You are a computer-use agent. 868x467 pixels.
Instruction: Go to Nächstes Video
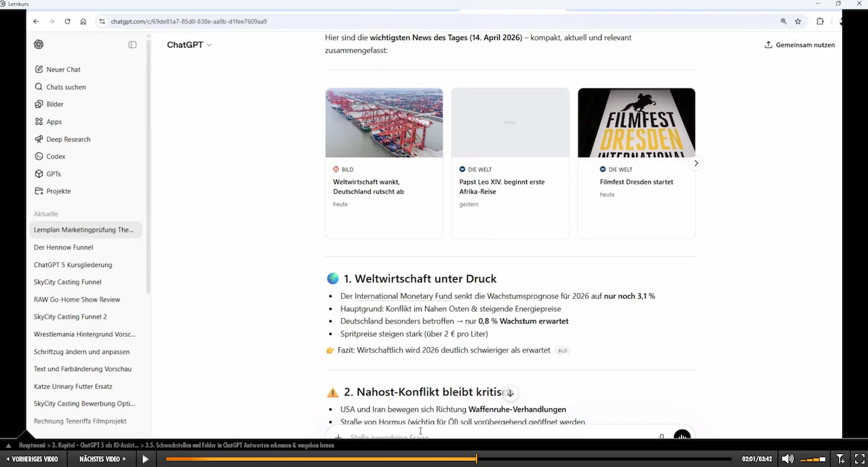103,459
